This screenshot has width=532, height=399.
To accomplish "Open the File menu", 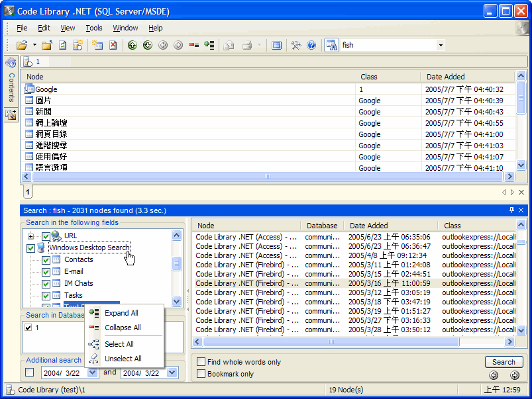I will tap(22, 28).
